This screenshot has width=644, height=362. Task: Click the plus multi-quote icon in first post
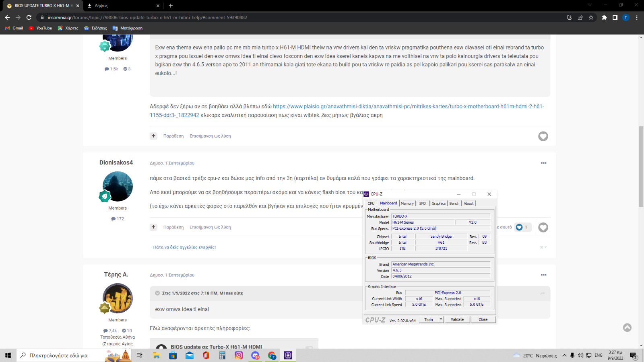click(x=153, y=136)
